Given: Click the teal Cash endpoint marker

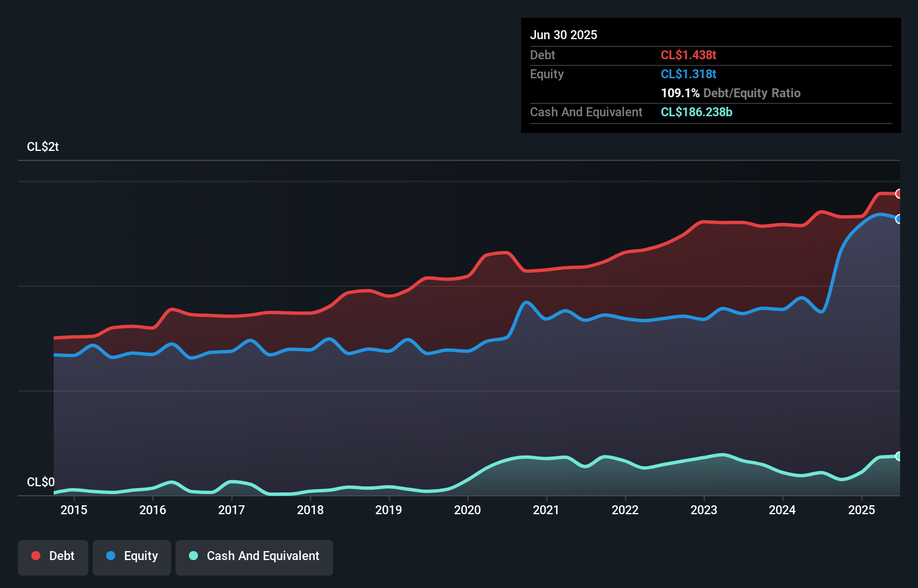Looking at the screenshot, I should coord(899,457).
